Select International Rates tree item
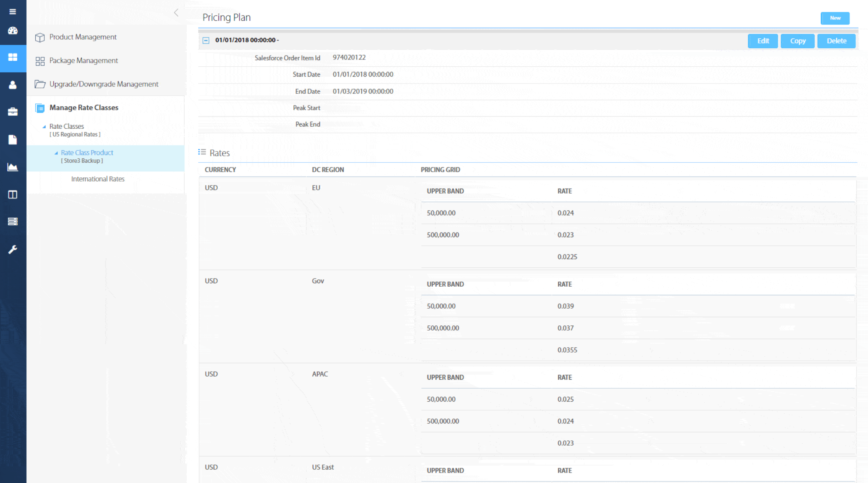Image resolution: width=868 pixels, height=483 pixels. (x=98, y=179)
